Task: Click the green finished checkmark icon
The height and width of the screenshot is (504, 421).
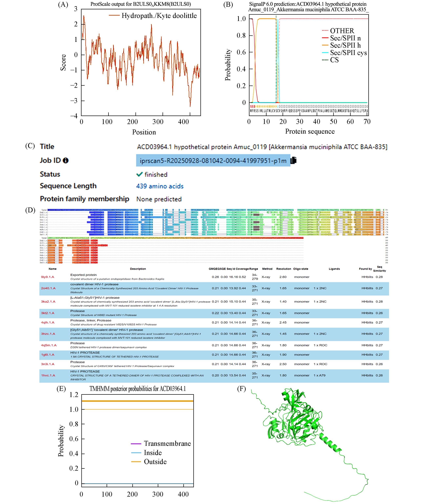Action: 139,174
